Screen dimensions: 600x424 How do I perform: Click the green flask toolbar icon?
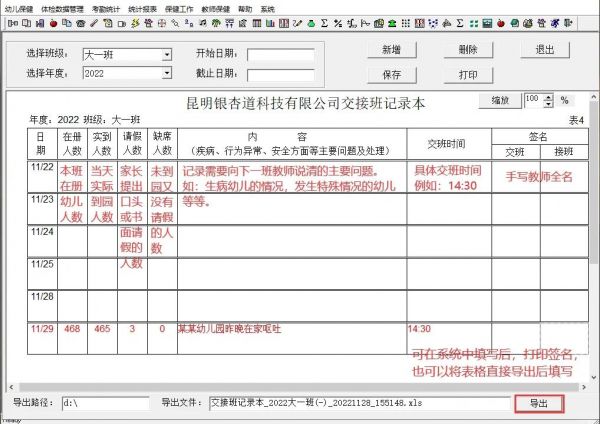click(x=311, y=23)
